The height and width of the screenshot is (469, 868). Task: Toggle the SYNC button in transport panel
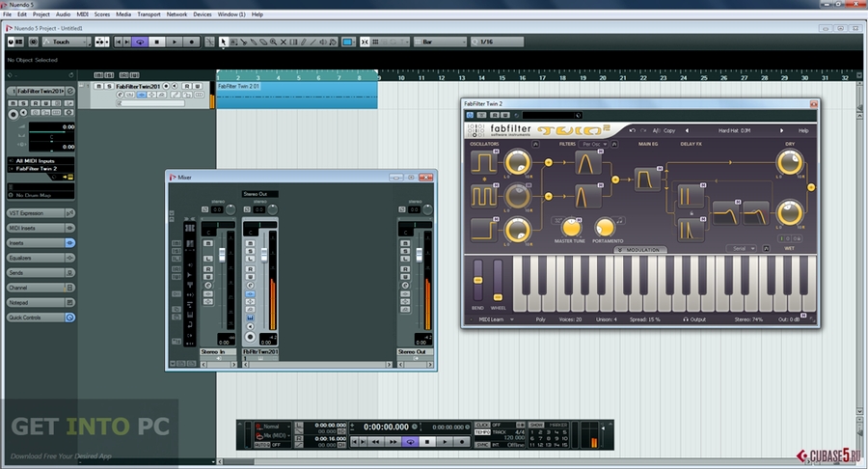(482, 445)
